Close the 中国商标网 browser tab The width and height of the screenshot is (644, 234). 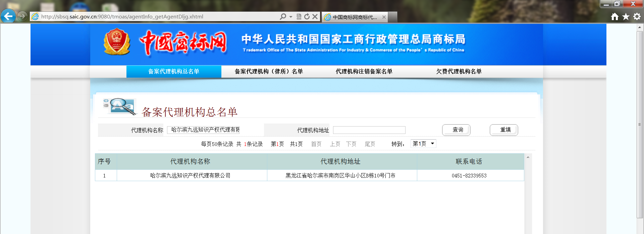(x=384, y=17)
